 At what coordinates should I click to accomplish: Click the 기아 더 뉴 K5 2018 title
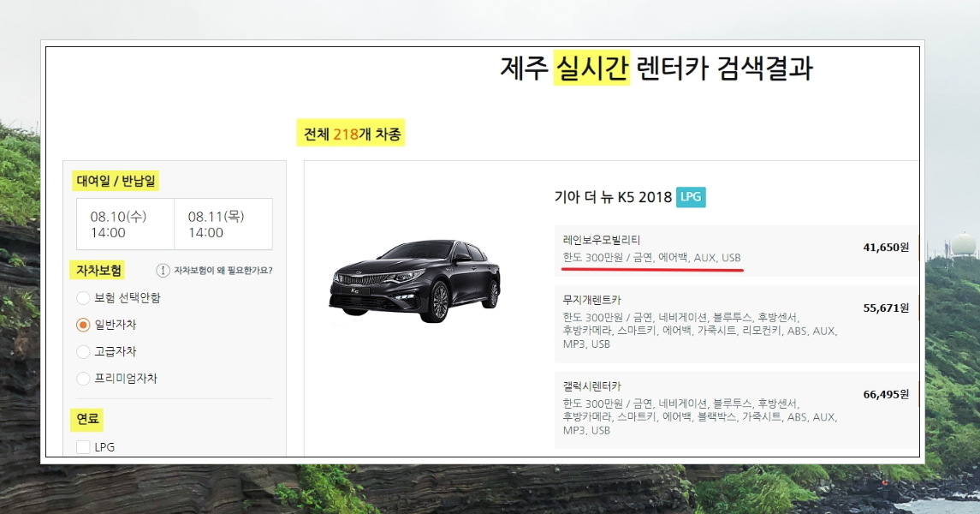[x=613, y=197]
